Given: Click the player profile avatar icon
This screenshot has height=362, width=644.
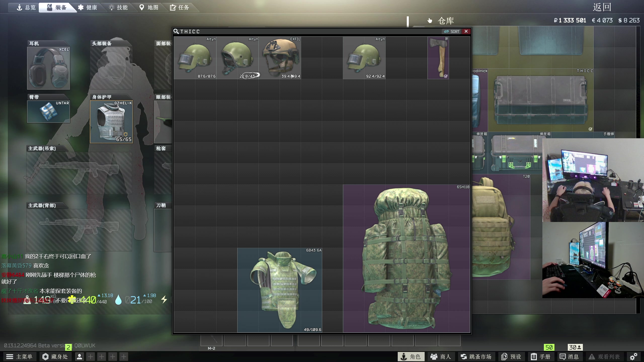Looking at the screenshot, I should 79,356.
